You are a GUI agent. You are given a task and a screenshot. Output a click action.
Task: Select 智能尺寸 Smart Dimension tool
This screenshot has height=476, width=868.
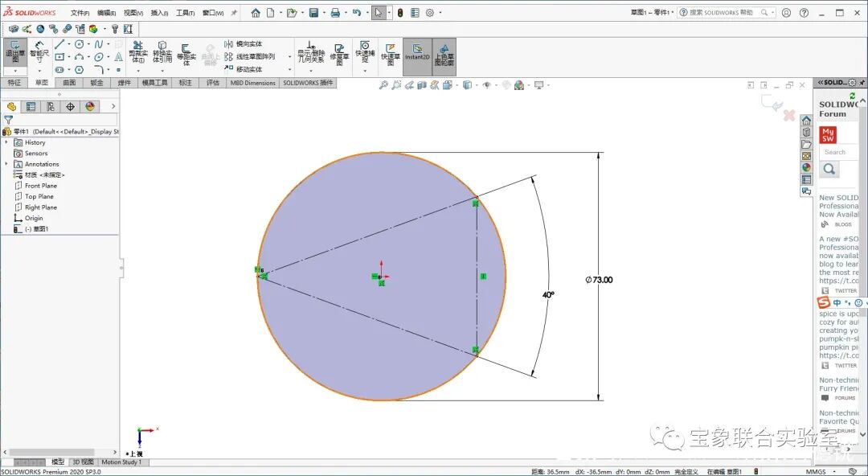39,51
